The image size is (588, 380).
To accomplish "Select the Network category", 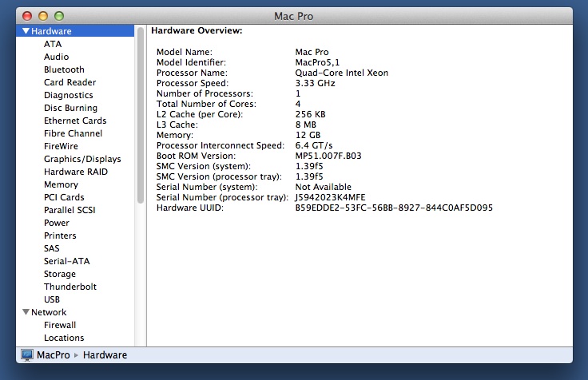I will point(49,312).
